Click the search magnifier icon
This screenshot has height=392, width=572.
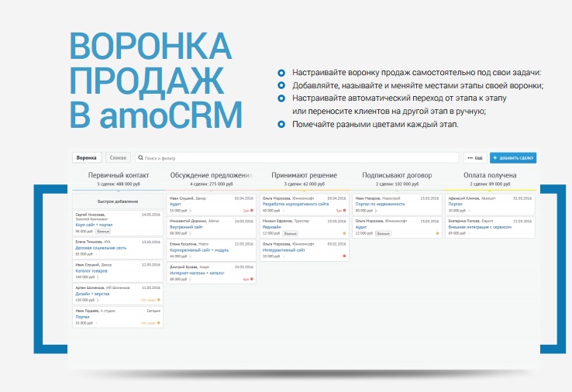(x=140, y=158)
